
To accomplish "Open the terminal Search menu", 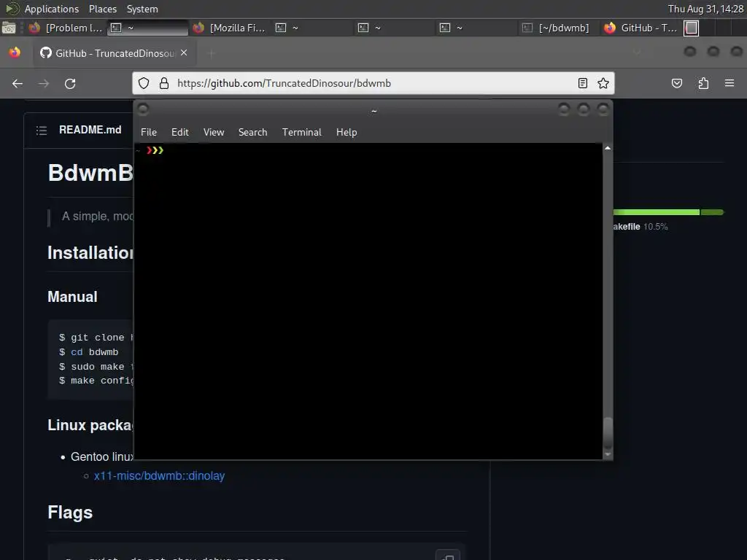I will [252, 133].
